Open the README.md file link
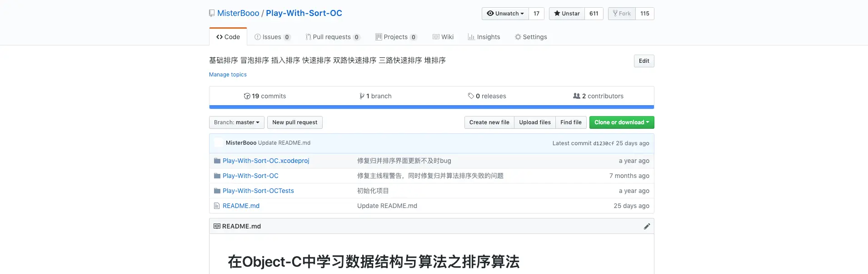 tap(241, 206)
